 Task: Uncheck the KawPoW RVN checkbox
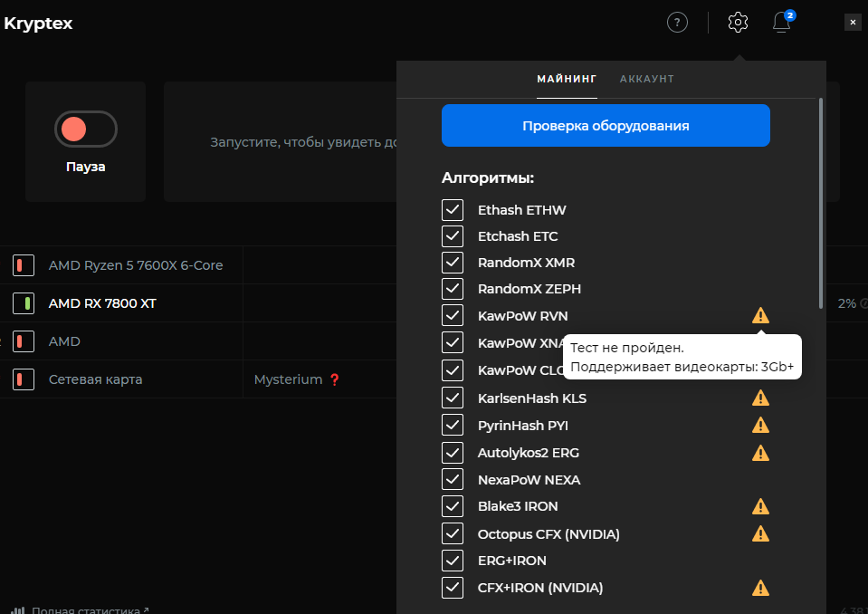453,315
